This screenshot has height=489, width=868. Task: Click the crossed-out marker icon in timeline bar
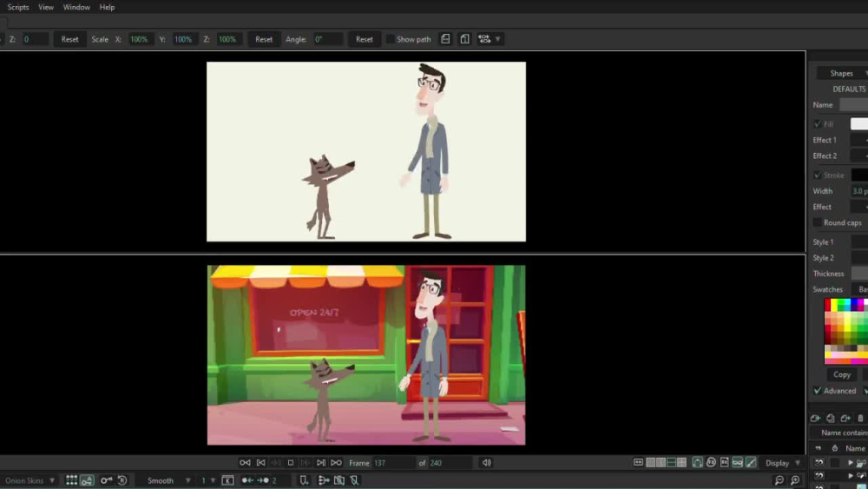[x=354, y=480]
